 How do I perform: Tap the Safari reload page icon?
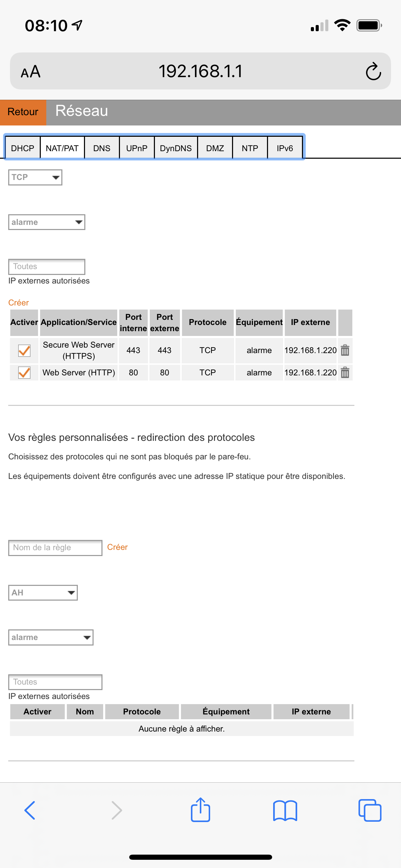point(373,71)
